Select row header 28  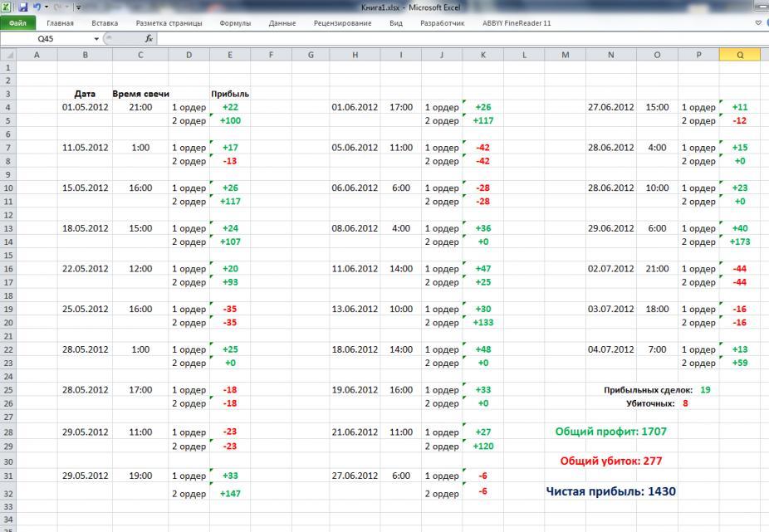(7, 432)
